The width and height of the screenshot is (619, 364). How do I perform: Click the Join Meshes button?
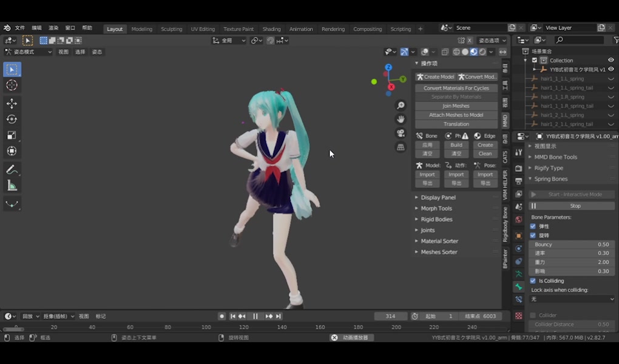click(456, 106)
